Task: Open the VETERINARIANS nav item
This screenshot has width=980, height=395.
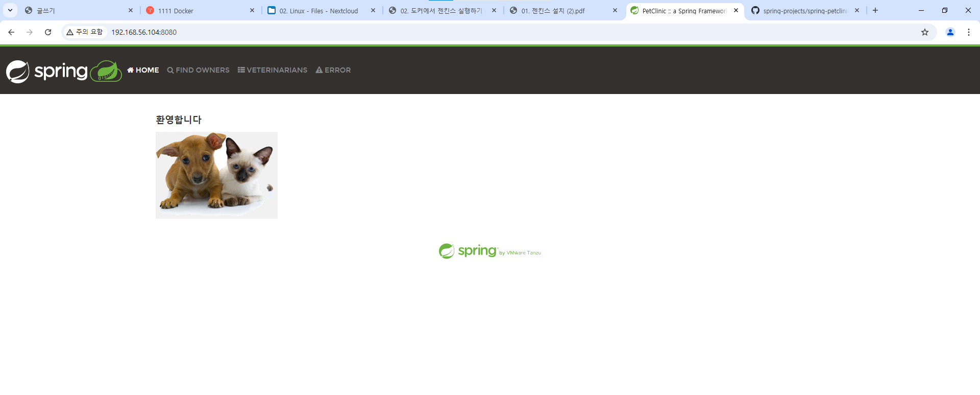Action: [x=273, y=70]
